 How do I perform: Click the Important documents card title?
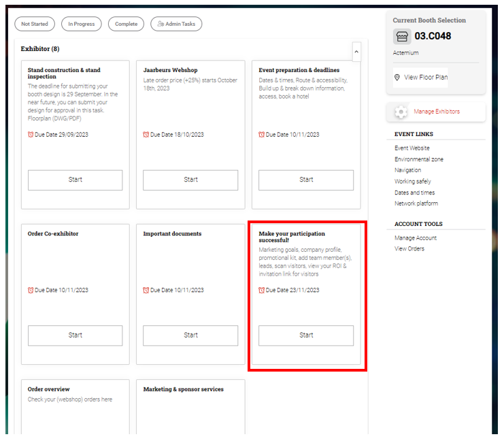click(172, 234)
